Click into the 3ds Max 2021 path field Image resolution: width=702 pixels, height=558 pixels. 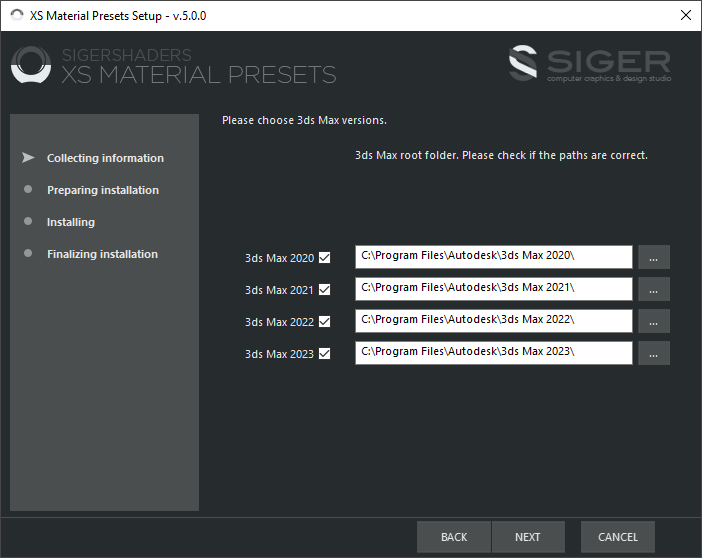(x=494, y=289)
